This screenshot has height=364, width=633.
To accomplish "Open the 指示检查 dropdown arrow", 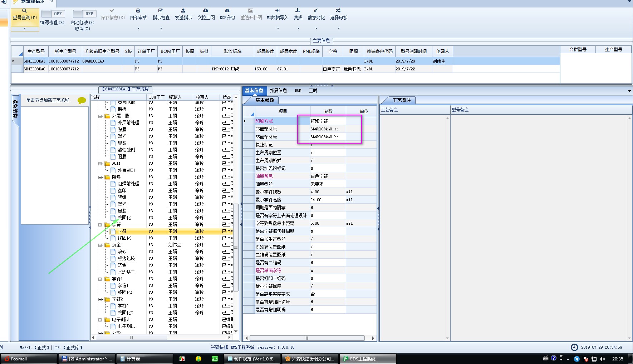I will [x=161, y=28].
